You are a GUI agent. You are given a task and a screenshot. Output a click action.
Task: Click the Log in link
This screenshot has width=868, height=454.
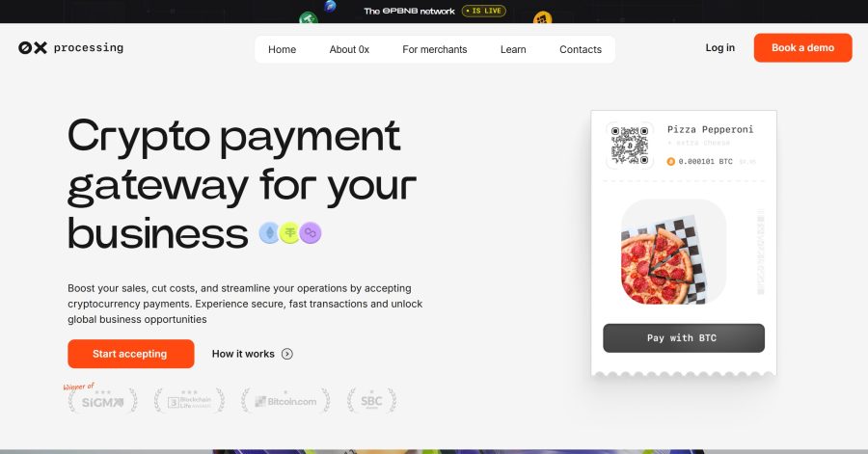coord(720,47)
